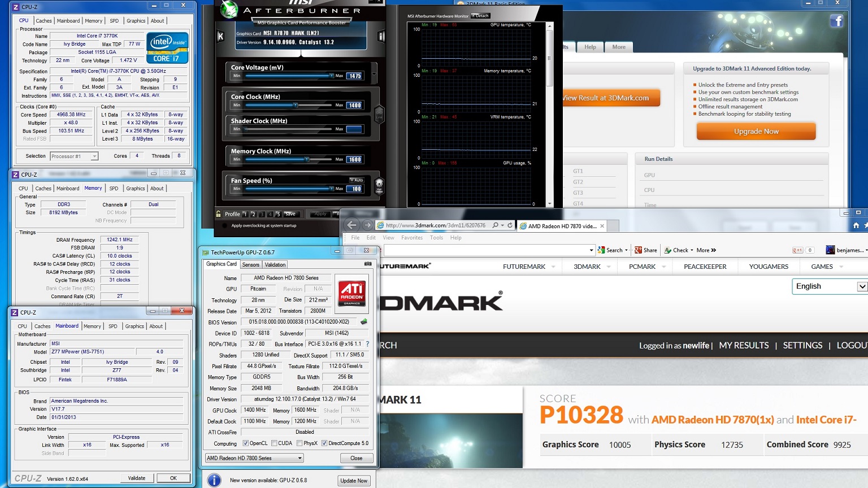Click the MSI Afterburner dragon logo

click(229, 10)
